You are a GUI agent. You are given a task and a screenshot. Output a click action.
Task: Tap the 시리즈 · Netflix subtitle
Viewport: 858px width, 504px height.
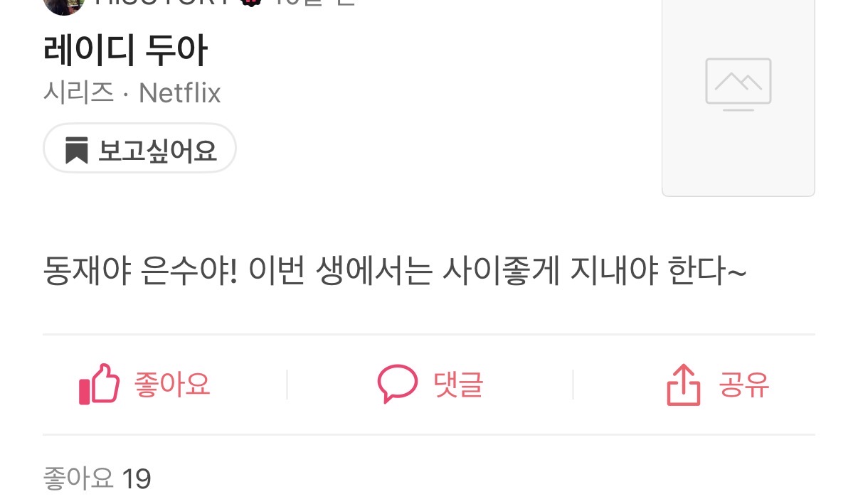tap(132, 93)
